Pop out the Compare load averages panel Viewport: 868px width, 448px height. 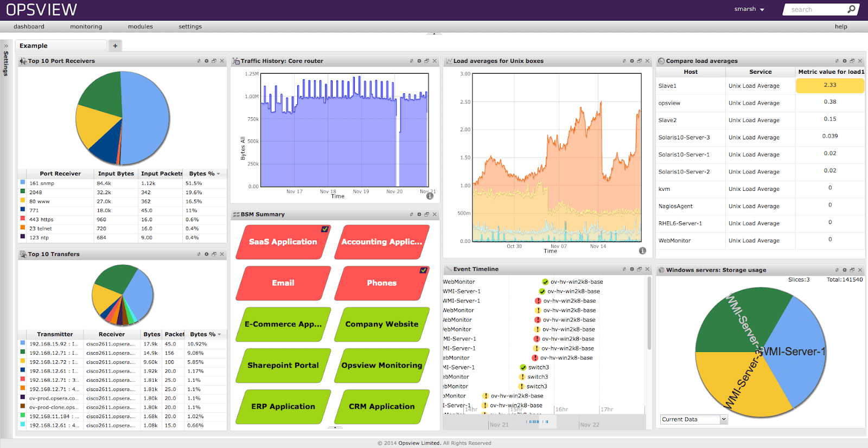[x=852, y=61]
